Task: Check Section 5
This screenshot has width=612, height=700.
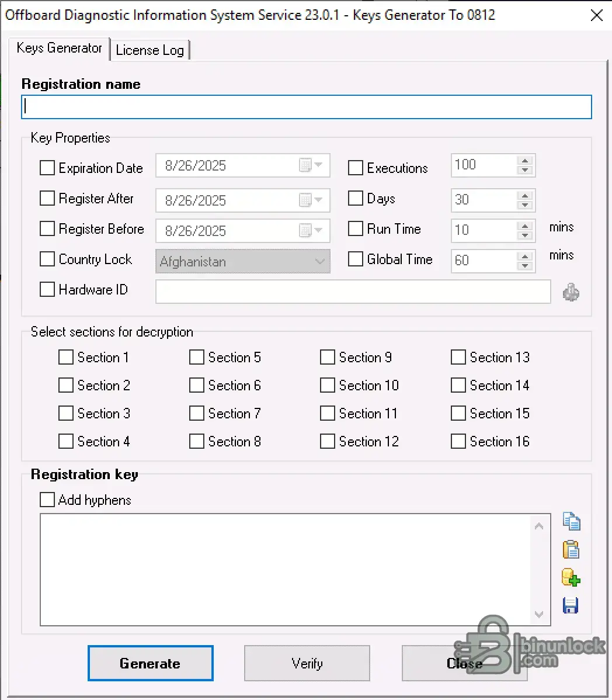Action: coord(197,357)
